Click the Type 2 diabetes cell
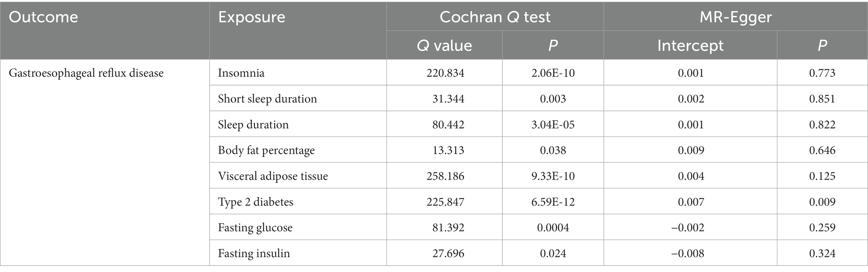 click(x=255, y=202)
